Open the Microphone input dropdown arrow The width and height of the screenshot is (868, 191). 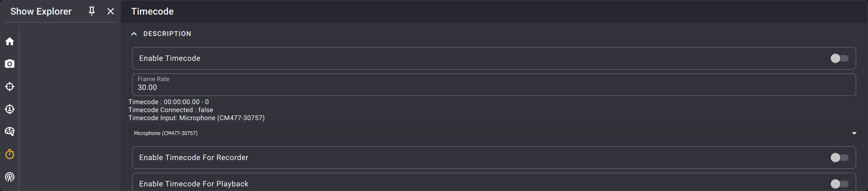[854, 133]
